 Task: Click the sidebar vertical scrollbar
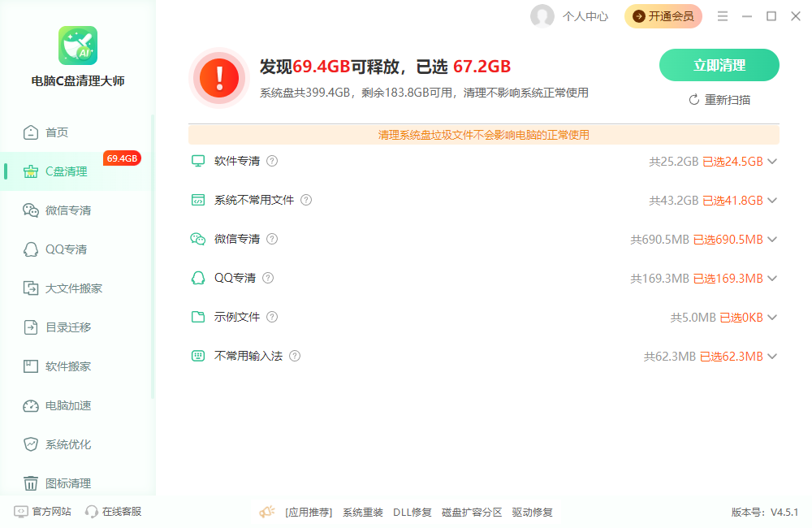(153, 257)
